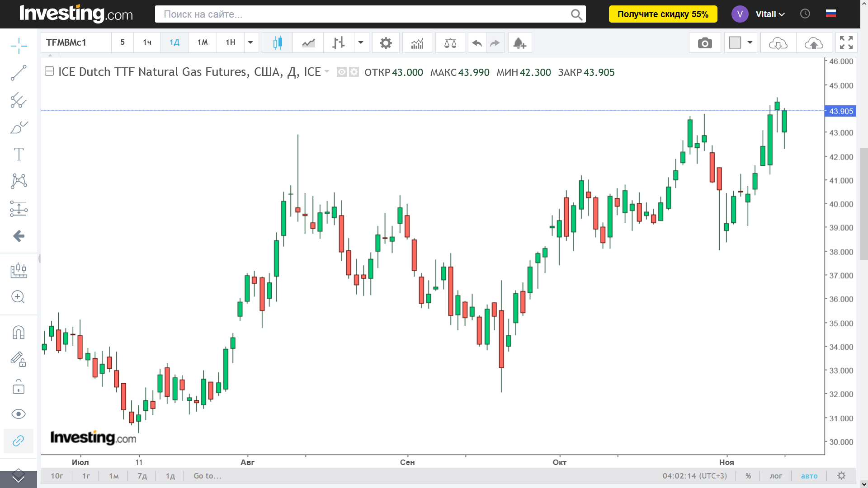Screen dimensions: 868x488
Task: Click the text annotation tool
Action: point(19,154)
